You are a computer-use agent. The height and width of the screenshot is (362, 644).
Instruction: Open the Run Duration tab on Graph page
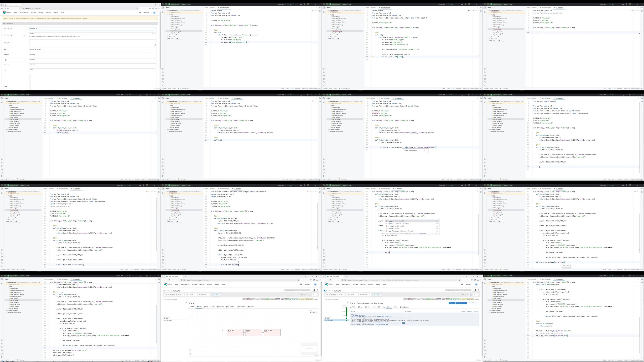[230, 307]
